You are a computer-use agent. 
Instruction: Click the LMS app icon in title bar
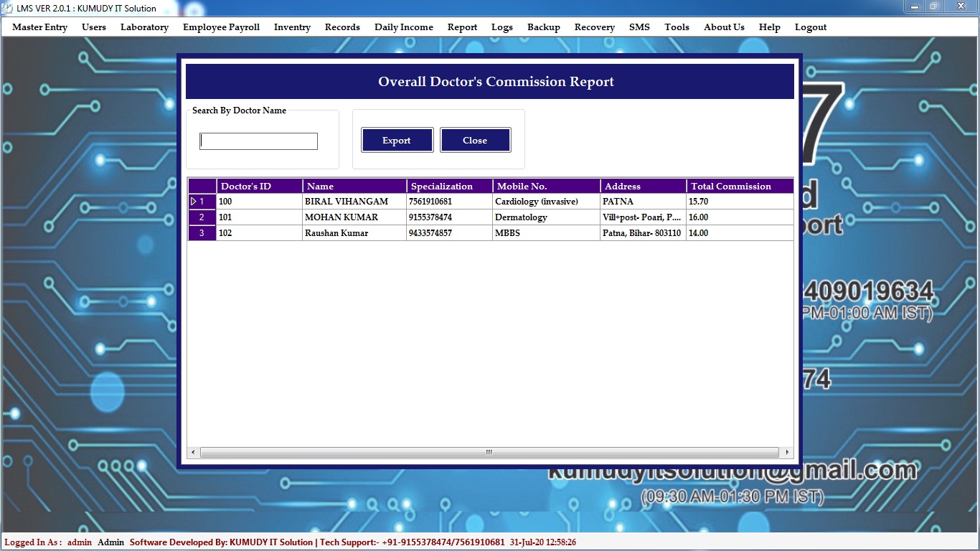[x=8, y=8]
